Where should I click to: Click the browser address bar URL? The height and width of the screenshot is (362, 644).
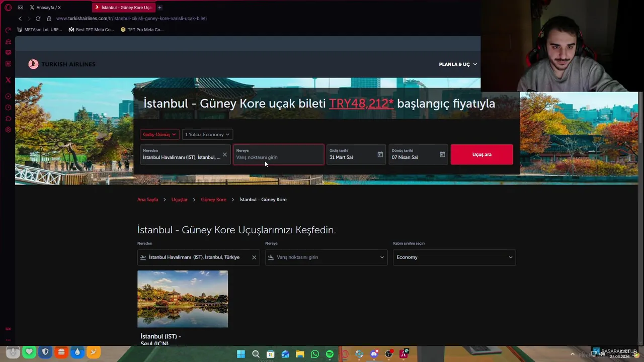(x=131, y=19)
